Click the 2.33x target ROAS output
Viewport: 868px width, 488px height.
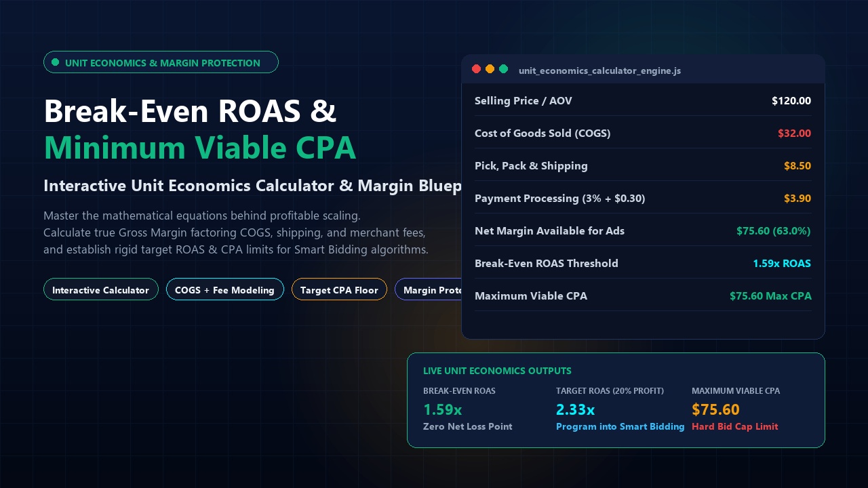pyautogui.click(x=575, y=409)
